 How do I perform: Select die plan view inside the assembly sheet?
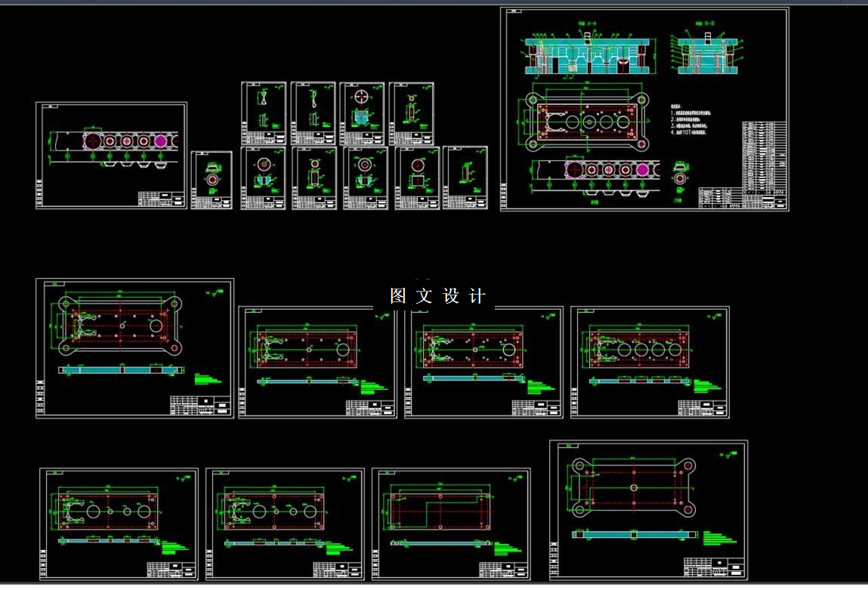[x=583, y=121]
